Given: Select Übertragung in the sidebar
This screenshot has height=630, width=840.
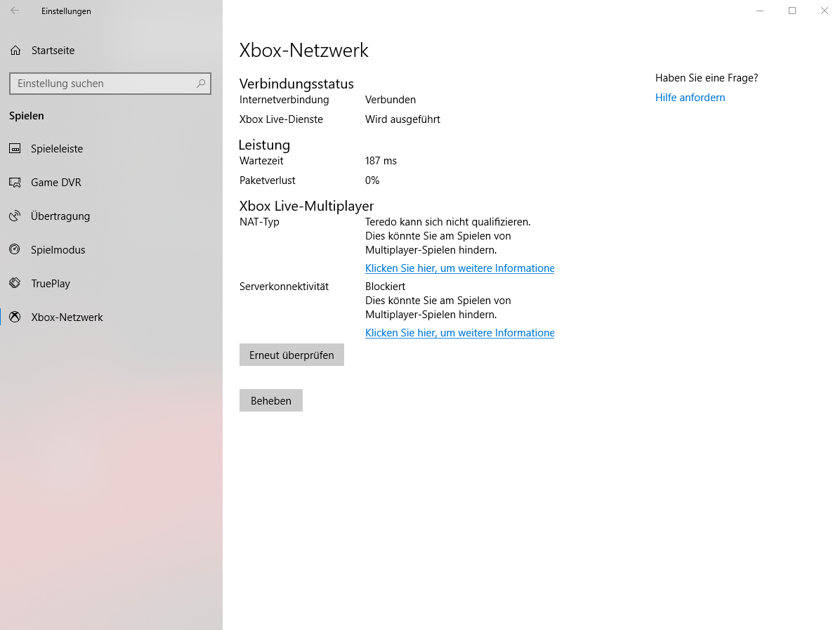Looking at the screenshot, I should pyautogui.click(x=111, y=216).
